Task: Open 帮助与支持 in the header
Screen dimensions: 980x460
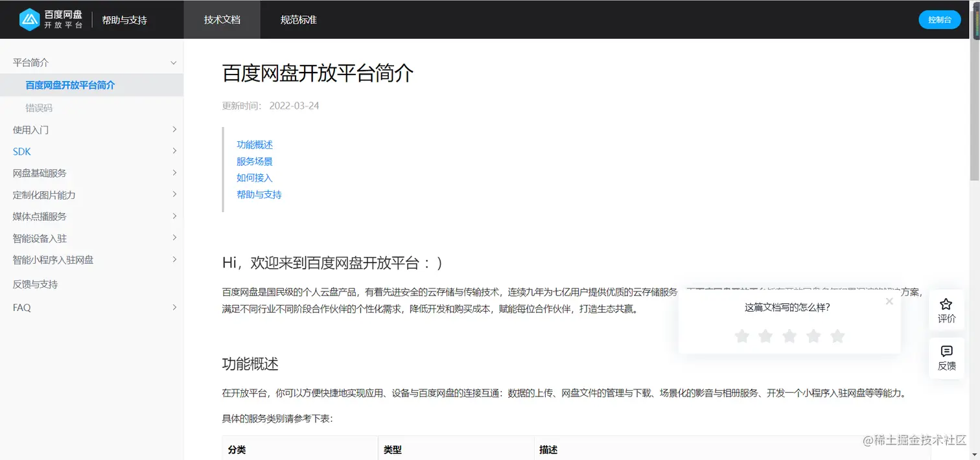Action: click(124, 20)
